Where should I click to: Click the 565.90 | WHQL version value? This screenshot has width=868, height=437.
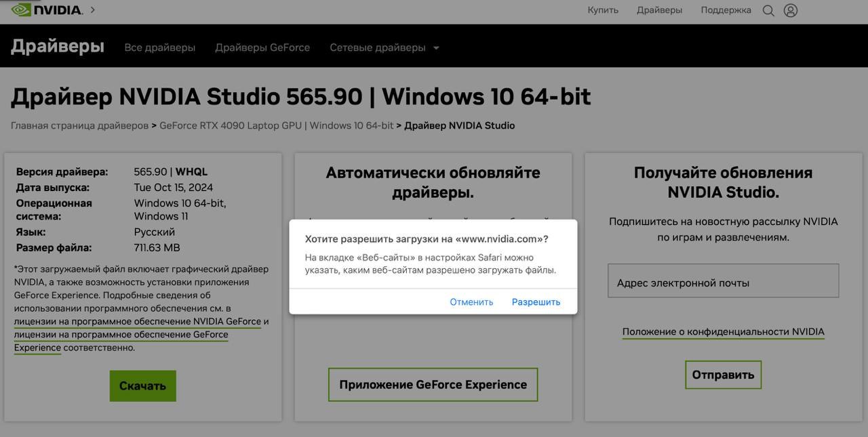(171, 172)
